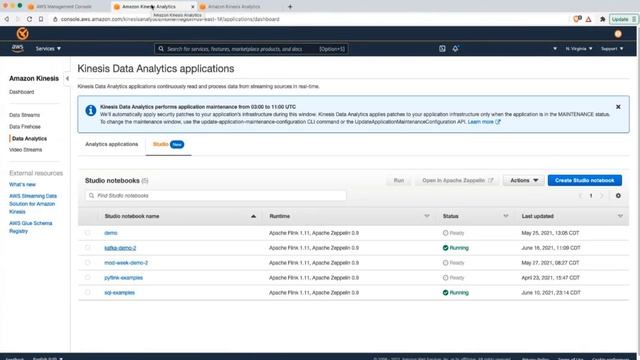Switch to the third Amazon Kinesis Analytics tab
640x360 pixels.
[234, 7]
